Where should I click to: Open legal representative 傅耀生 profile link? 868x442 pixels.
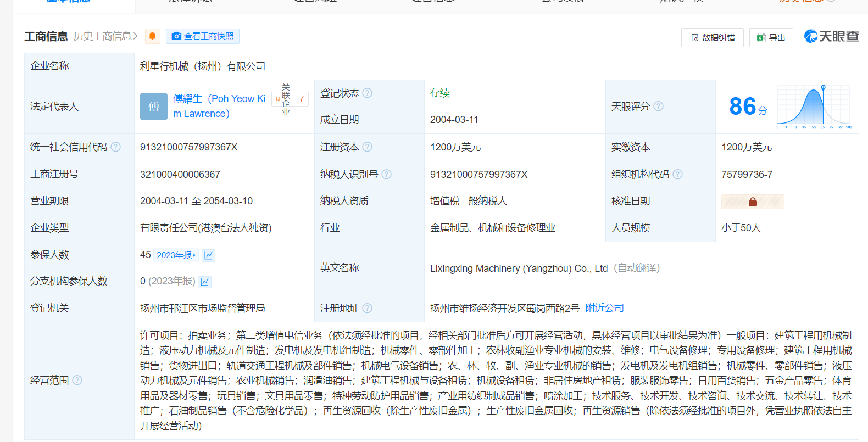point(219,106)
